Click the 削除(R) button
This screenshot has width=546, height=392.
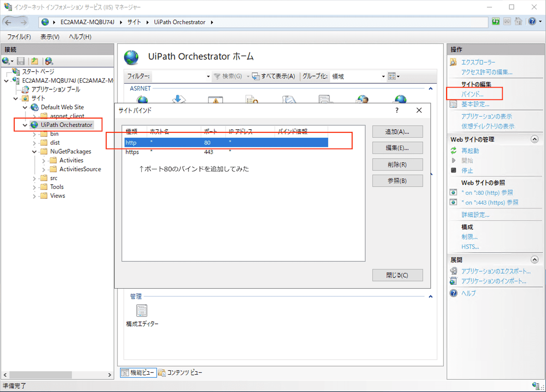[x=397, y=164]
